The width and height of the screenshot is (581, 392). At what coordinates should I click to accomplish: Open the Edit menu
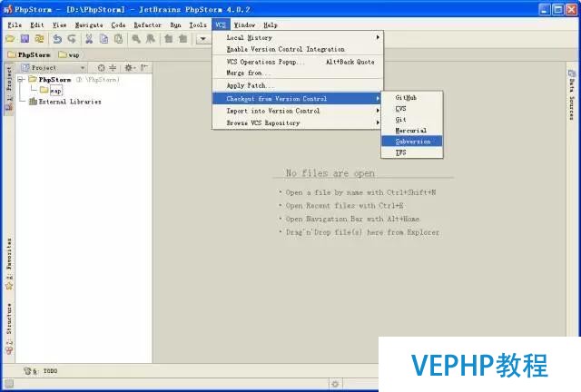click(37, 24)
